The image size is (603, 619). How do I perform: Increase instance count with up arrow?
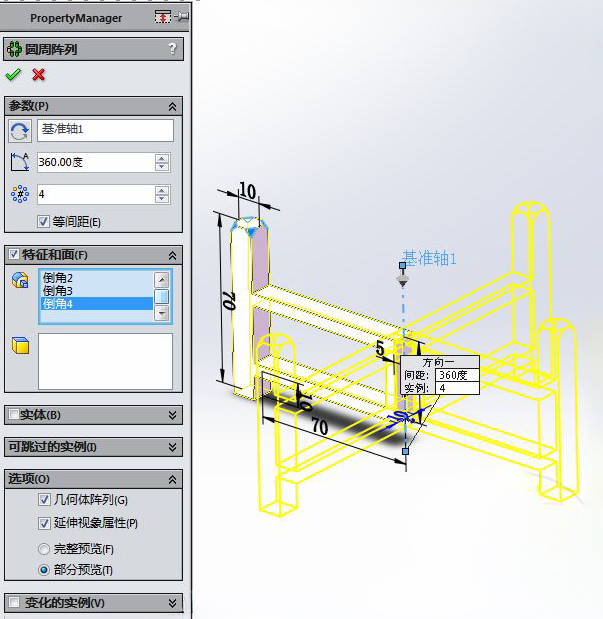point(162,191)
